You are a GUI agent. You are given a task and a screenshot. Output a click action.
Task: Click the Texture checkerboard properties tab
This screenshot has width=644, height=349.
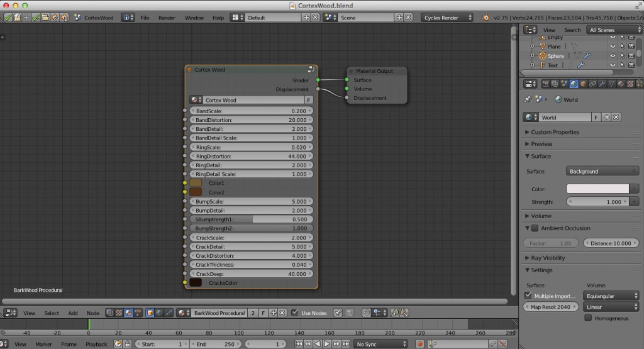(630, 84)
